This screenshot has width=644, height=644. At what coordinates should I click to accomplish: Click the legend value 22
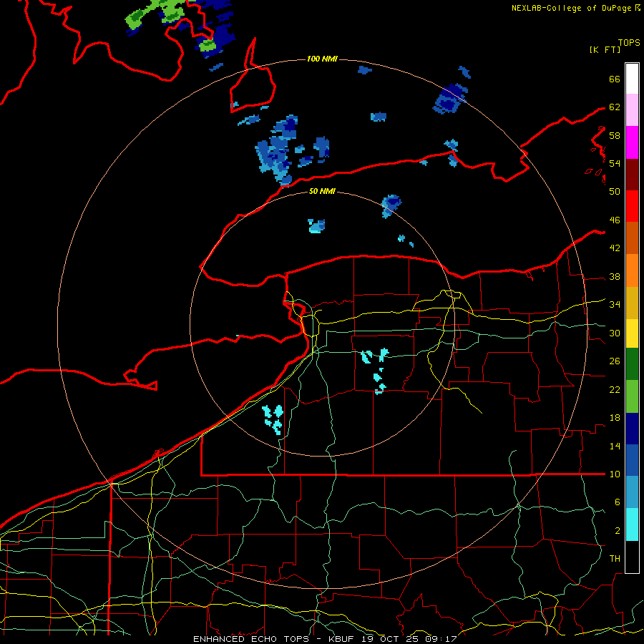pyautogui.click(x=615, y=389)
